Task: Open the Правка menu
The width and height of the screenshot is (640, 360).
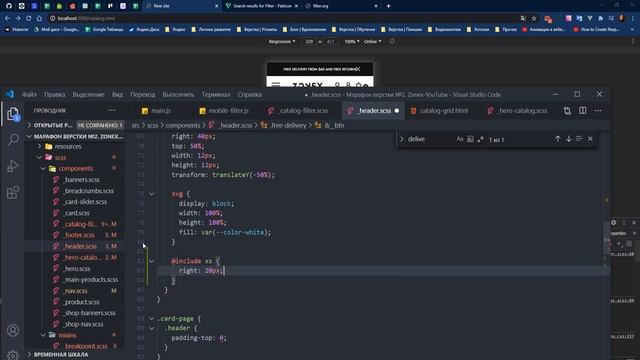Action: point(54,94)
